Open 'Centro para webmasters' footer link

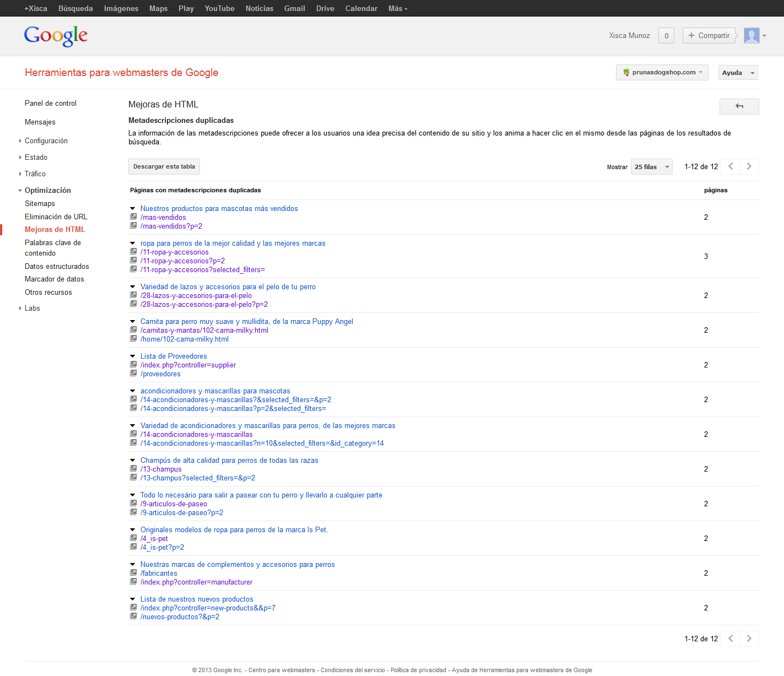click(282, 670)
